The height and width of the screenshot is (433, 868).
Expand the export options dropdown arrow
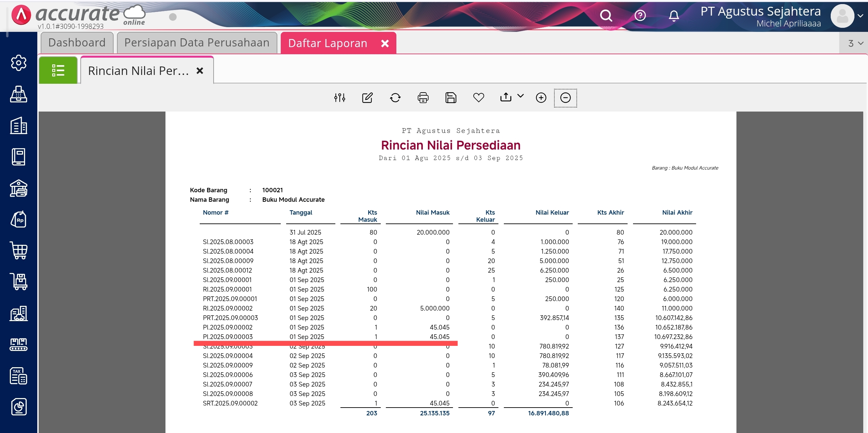(x=520, y=96)
